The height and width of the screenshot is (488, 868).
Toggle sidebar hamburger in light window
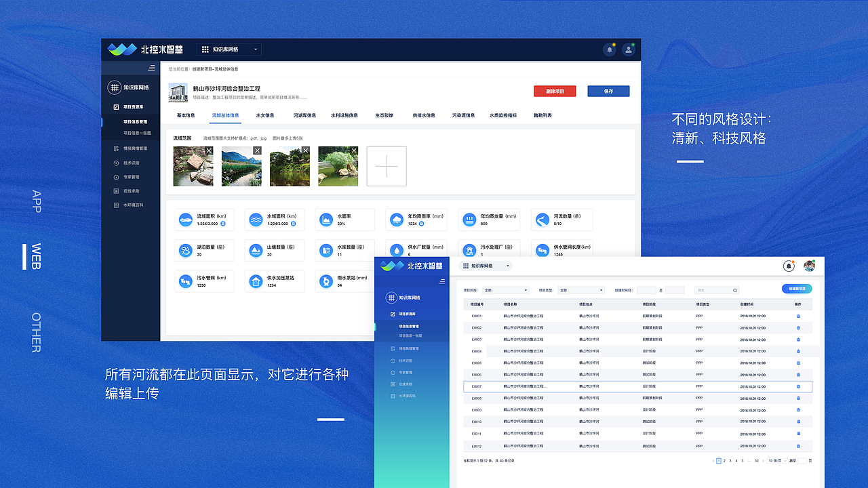(x=442, y=281)
